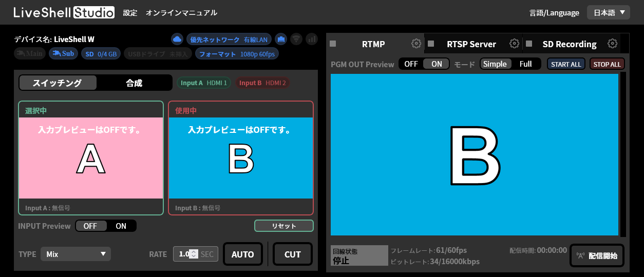Open RTSP Server settings gear
Viewport: 644px width, 277px height.
coord(514,44)
